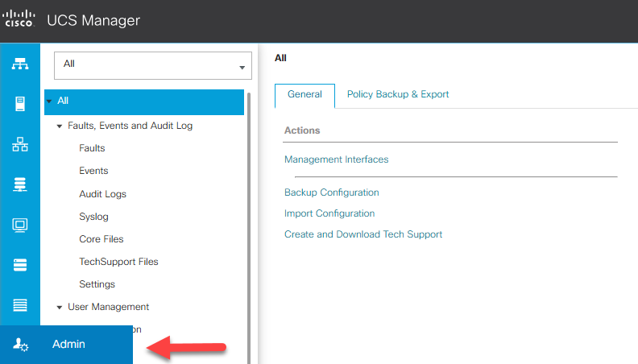This screenshot has height=364, width=638.
Task: Select the User Management tree label
Action: pyautogui.click(x=108, y=307)
